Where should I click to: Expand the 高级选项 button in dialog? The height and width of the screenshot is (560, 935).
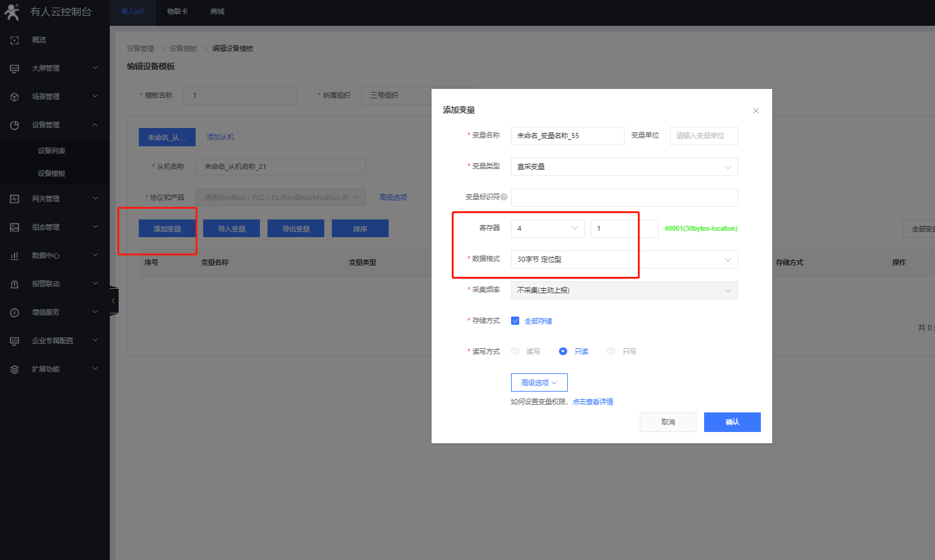(539, 383)
